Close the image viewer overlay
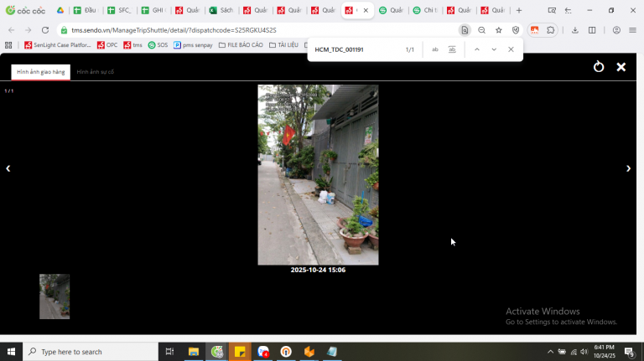 (621, 67)
